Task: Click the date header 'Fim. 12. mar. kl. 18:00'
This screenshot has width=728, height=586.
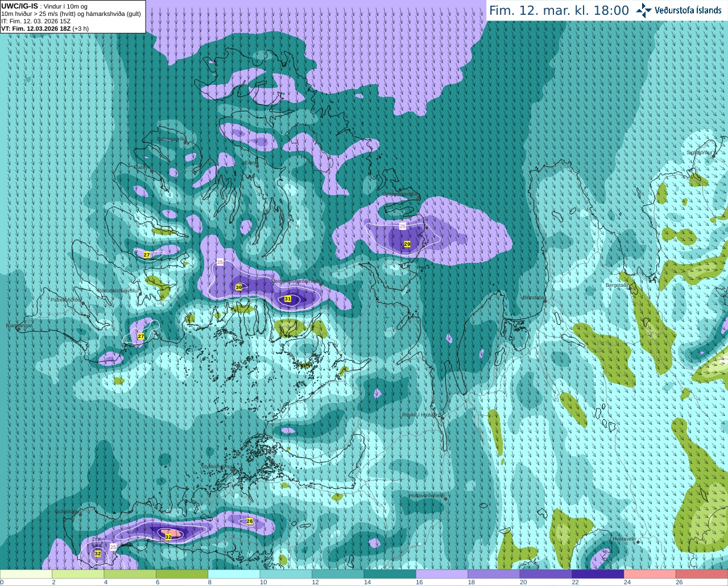Action: point(559,10)
